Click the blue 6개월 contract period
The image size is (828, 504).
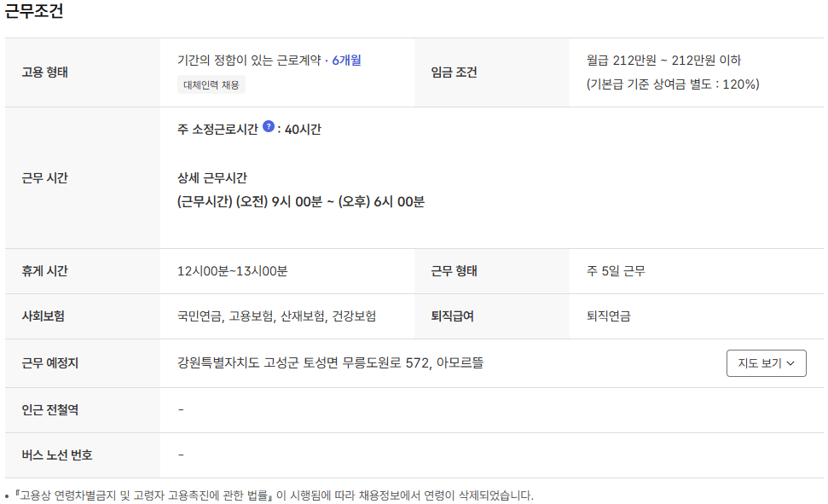point(346,61)
